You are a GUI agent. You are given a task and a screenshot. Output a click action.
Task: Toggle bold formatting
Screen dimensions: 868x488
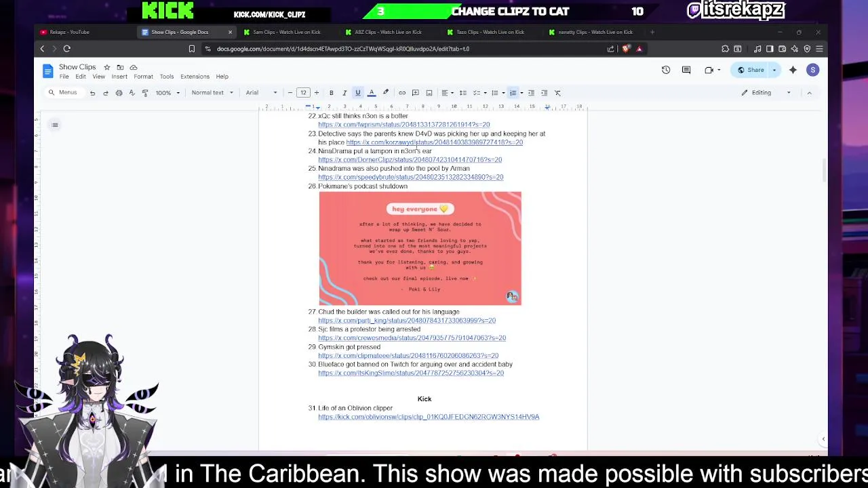tap(331, 93)
